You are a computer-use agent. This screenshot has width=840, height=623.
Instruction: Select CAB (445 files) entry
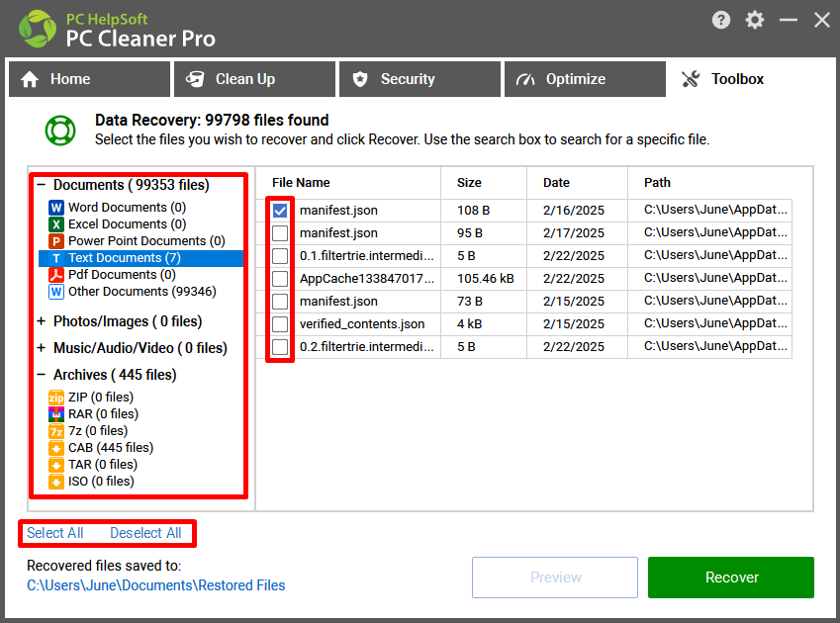(111, 448)
